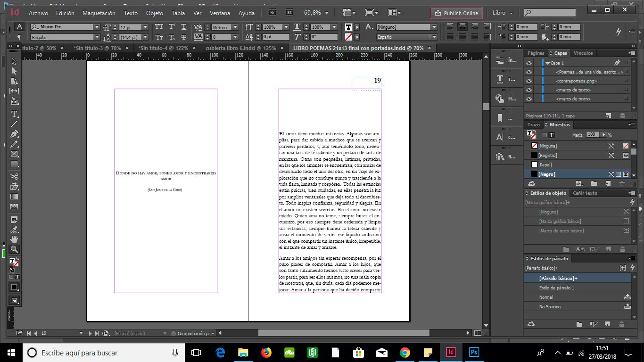Activate the Zoom tool magnifier
The width and height of the screenshot is (644, 362).
click(x=14, y=249)
